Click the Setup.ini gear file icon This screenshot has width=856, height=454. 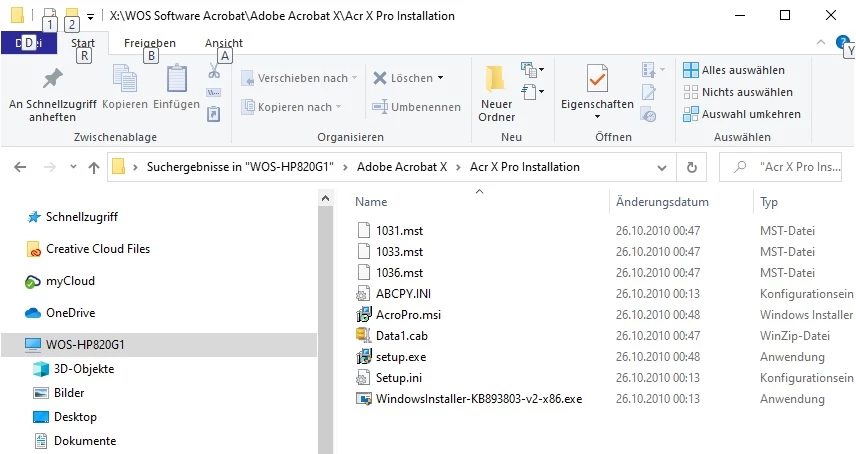tap(364, 377)
